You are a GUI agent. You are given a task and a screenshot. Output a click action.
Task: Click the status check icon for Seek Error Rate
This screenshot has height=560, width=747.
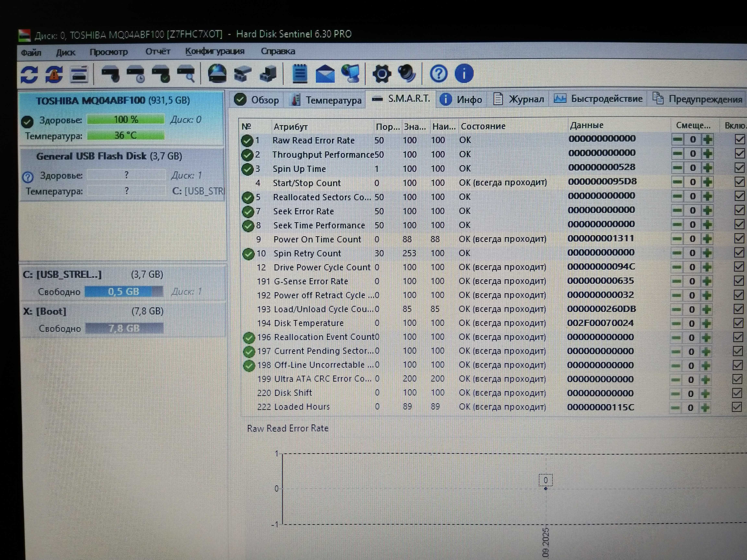point(248,212)
